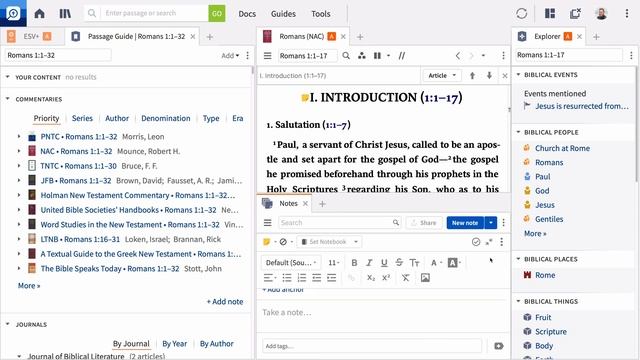
Task: Open the New note dropdown arrow
Action: 491,222
